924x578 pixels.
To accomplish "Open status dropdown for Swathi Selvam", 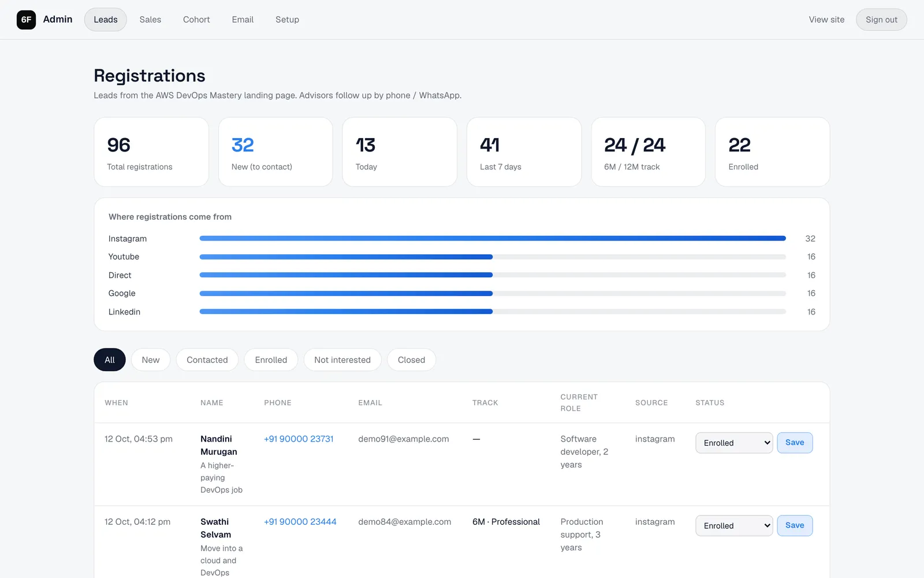I will click(x=734, y=525).
